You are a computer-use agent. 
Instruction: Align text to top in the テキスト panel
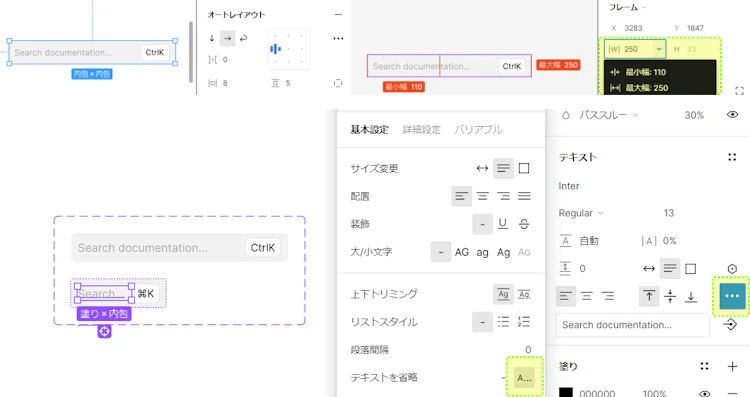pyautogui.click(x=649, y=297)
